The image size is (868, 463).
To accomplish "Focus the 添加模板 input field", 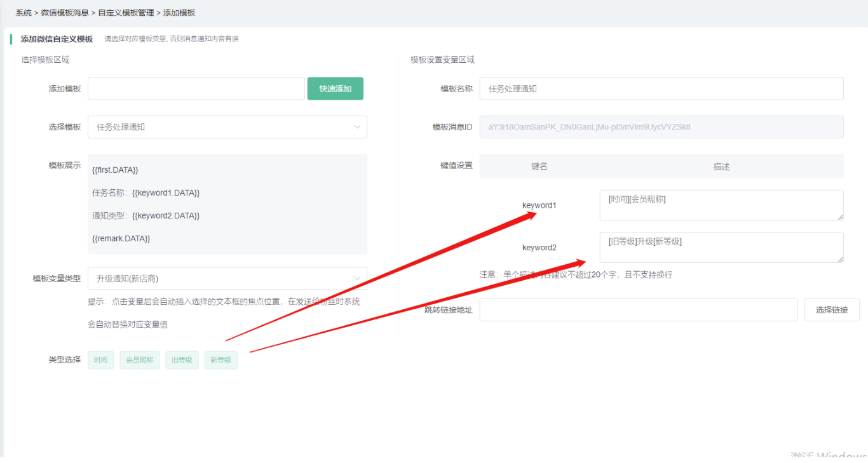I will [x=196, y=89].
